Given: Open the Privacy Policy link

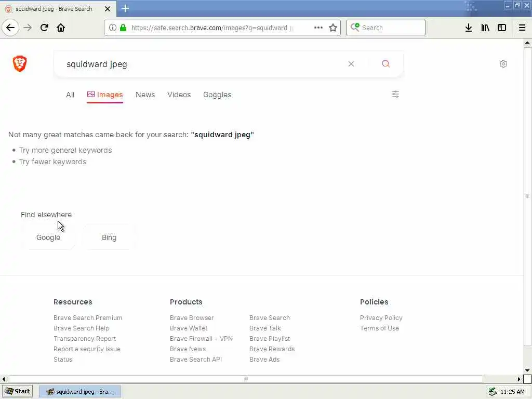Looking at the screenshot, I should [x=381, y=318].
